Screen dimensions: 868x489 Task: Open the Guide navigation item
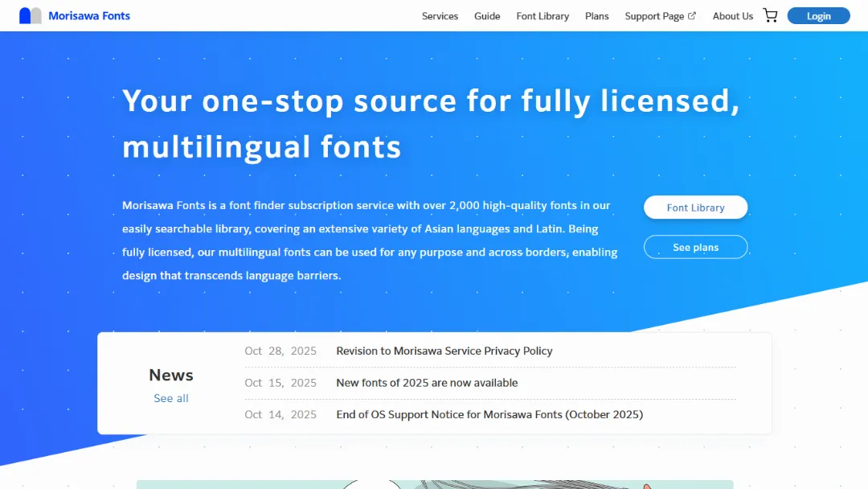[x=487, y=15]
